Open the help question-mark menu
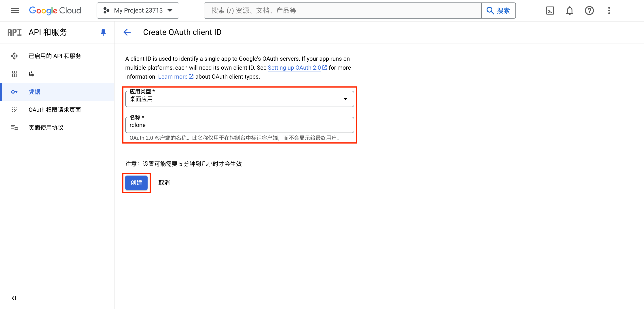 click(589, 11)
